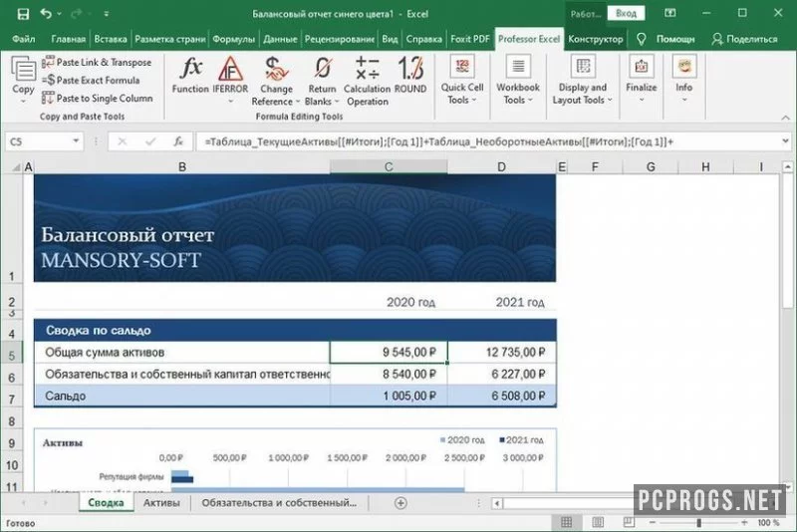Screen dimensions: 797x532
Task: Open the Quick Access Toolbar customize dropdown
Action: pyautogui.click(x=107, y=14)
